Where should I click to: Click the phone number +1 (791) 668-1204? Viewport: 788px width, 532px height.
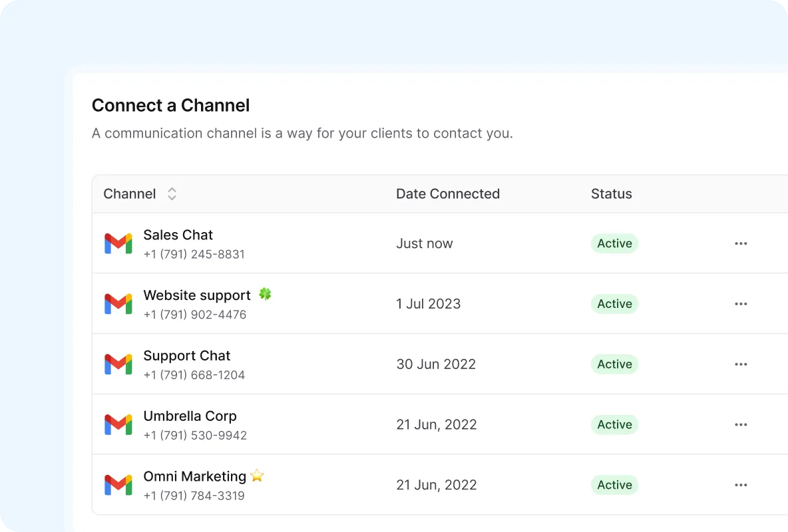[194, 375]
